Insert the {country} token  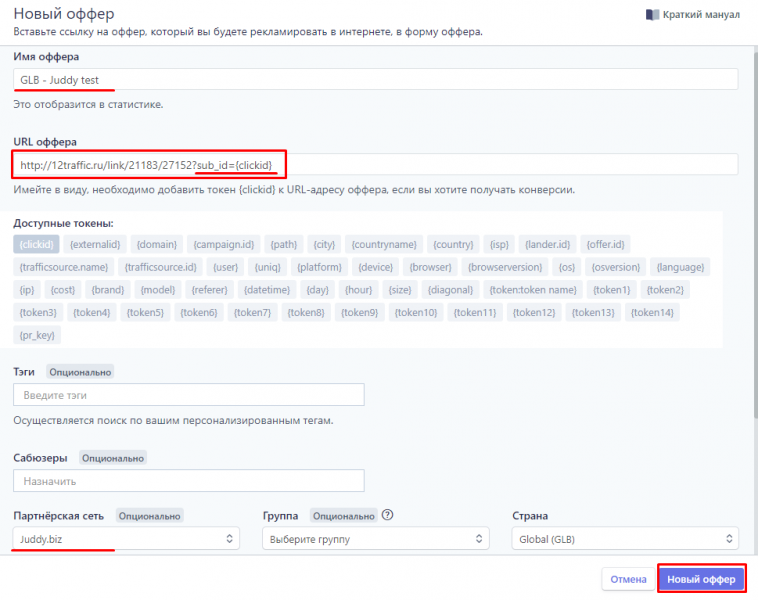pos(453,244)
